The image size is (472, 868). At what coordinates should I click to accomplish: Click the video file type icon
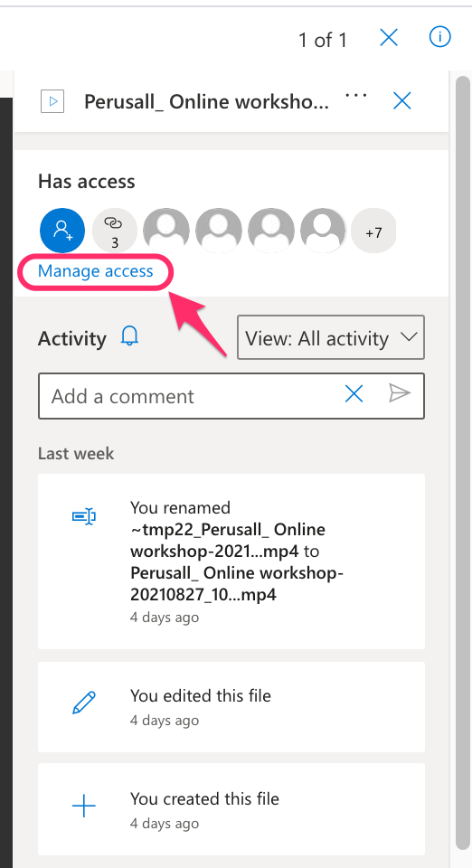point(52,101)
